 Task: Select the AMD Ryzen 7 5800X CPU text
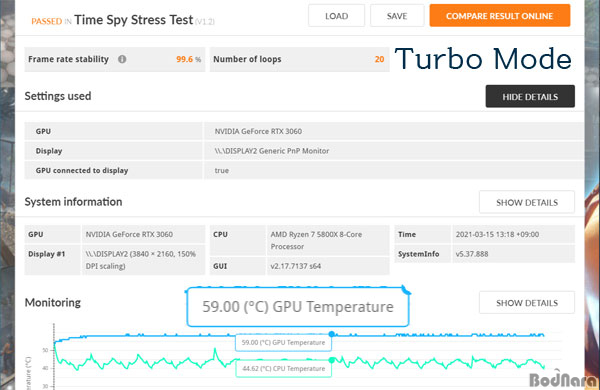coord(316,240)
